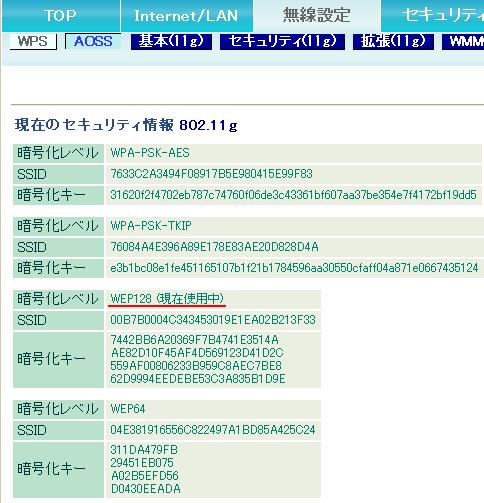The width and height of the screenshot is (484, 503).
Task: Open the TOP tab
Action: 61,15
